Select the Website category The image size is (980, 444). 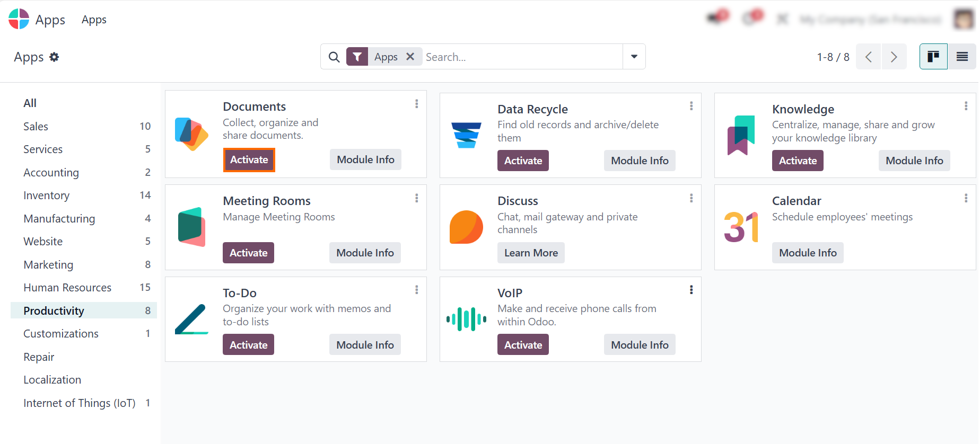84,242
